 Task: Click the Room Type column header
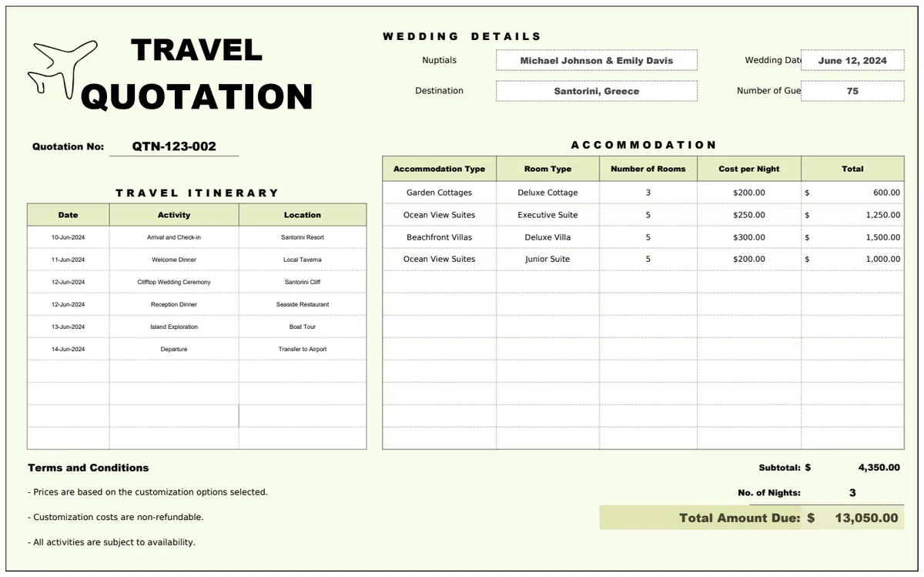[547, 169]
